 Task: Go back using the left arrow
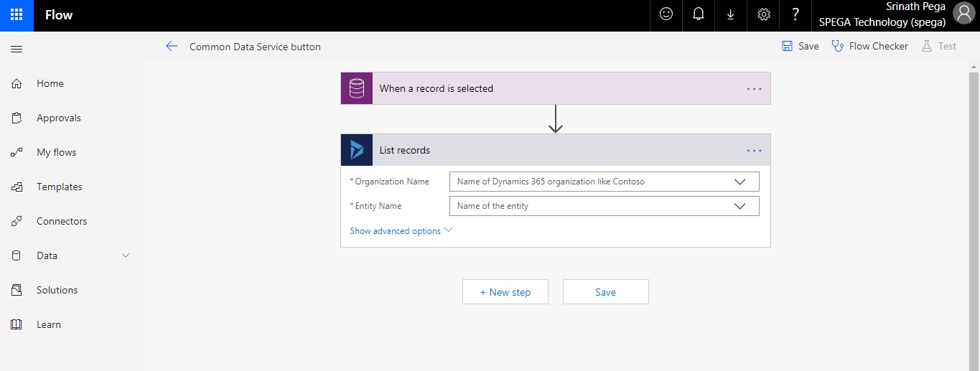[x=172, y=47]
